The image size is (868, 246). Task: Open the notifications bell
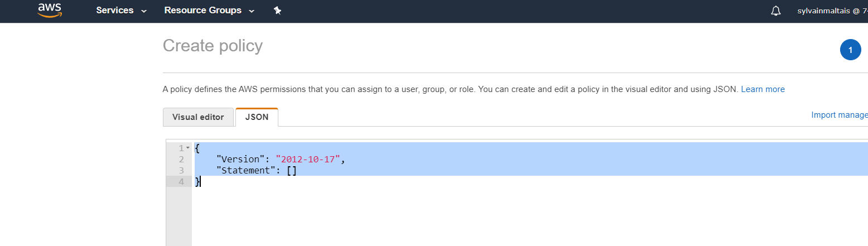click(x=775, y=11)
